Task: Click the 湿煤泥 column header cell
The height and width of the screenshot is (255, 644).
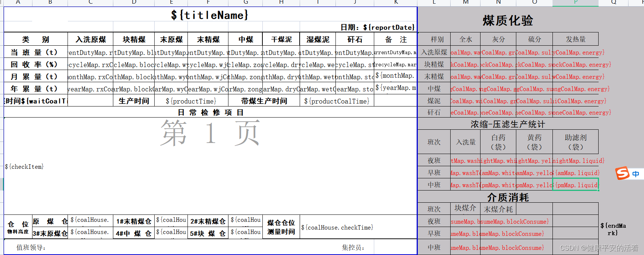Action: [x=318, y=39]
